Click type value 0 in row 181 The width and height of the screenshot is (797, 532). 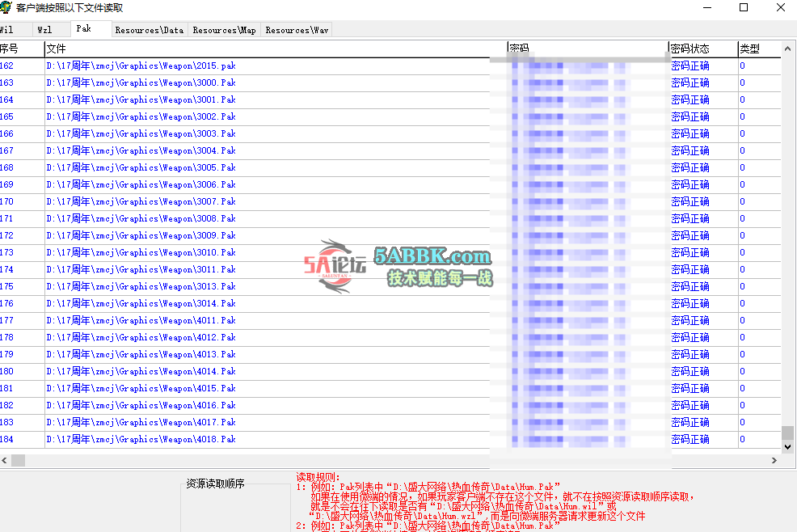[x=743, y=388]
